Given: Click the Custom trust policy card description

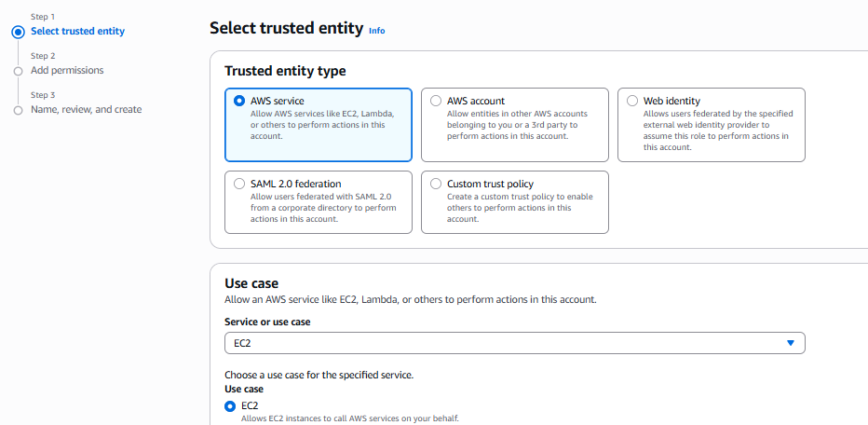Looking at the screenshot, I should pos(520,208).
